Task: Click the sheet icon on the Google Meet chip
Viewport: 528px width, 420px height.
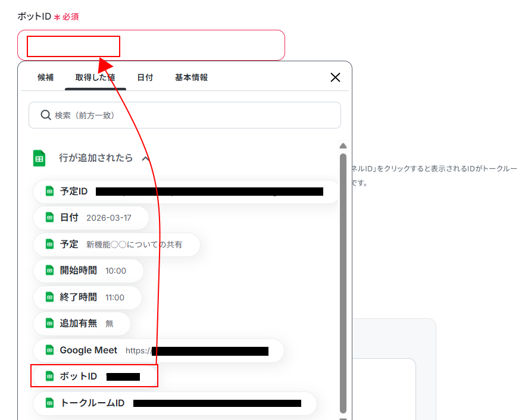Action: [49, 350]
